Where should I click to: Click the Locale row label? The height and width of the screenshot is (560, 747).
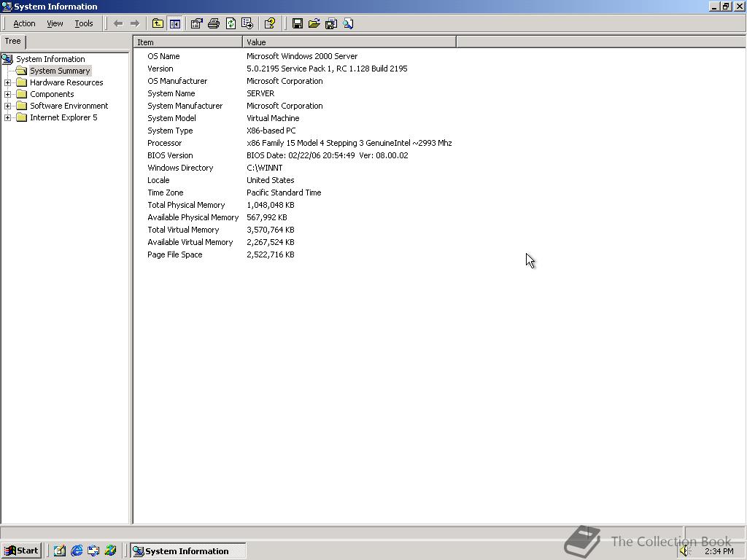pyautogui.click(x=158, y=180)
